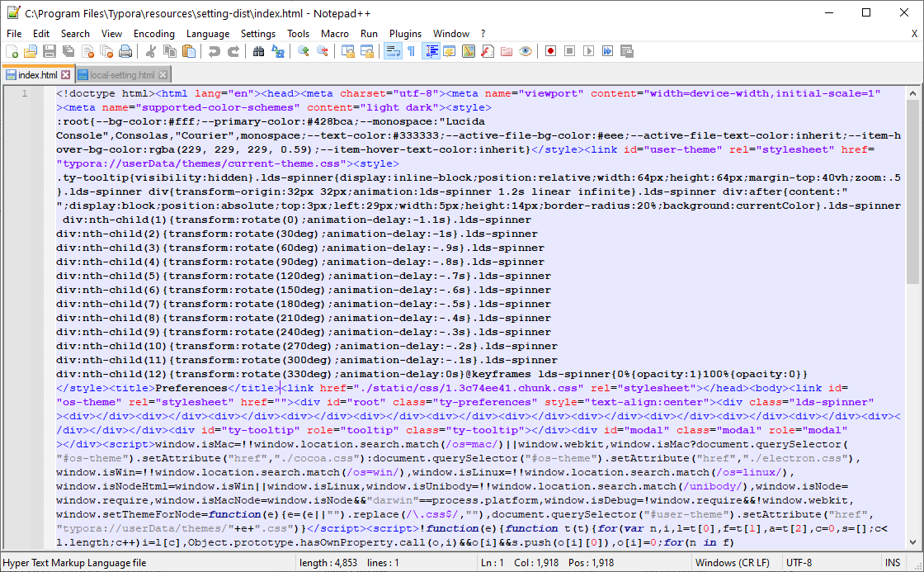The height and width of the screenshot is (572, 924).
Task: Toggle INS insert mode in status bar
Action: click(x=893, y=563)
